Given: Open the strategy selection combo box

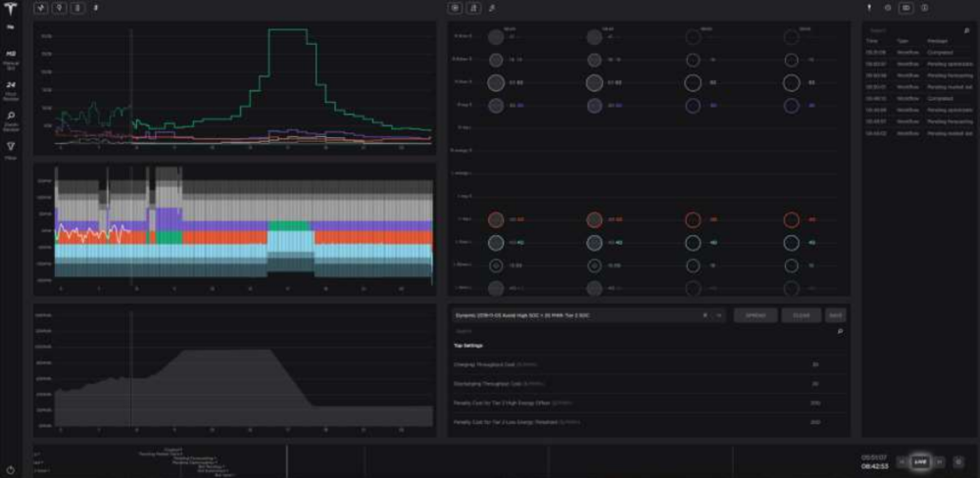Looking at the screenshot, I should [x=578, y=315].
